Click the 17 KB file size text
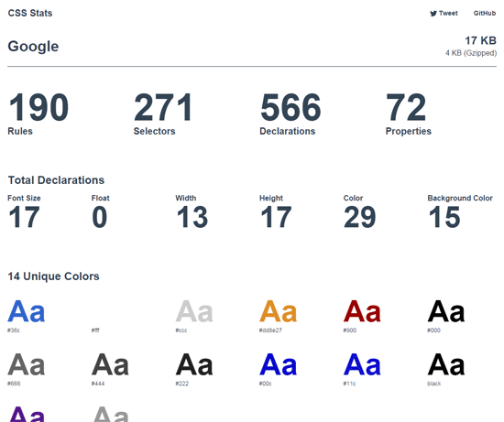The height and width of the screenshot is (422, 504). pyautogui.click(x=480, y=40)
